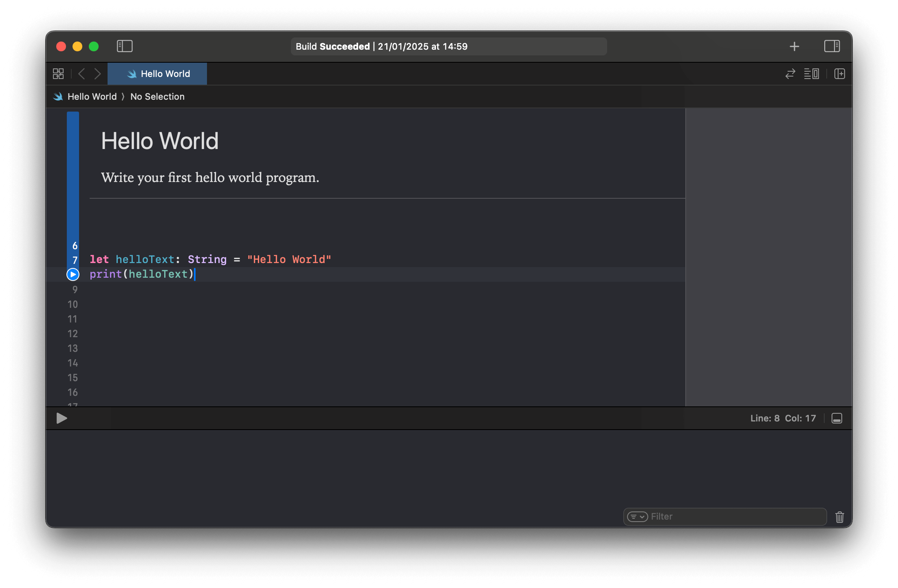Viewport: 898px width, 588px height.
Task: Toggle the debug console visibility button
Action: [836, 418]
